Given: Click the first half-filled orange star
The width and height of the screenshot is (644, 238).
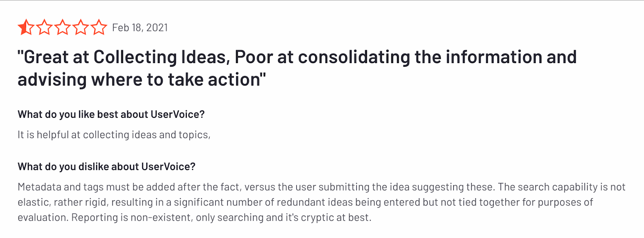Looking at the screenshot, I should coord(26,28).
